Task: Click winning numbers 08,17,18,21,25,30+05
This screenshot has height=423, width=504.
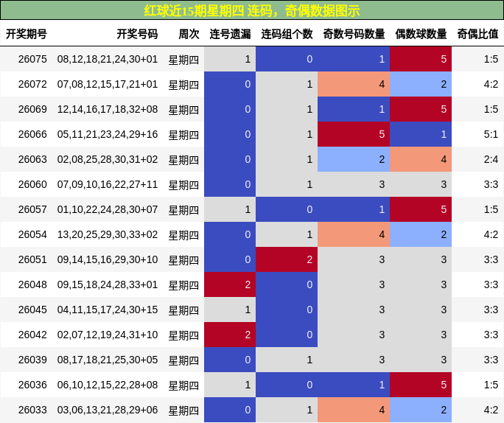Action: click(108, 360)
